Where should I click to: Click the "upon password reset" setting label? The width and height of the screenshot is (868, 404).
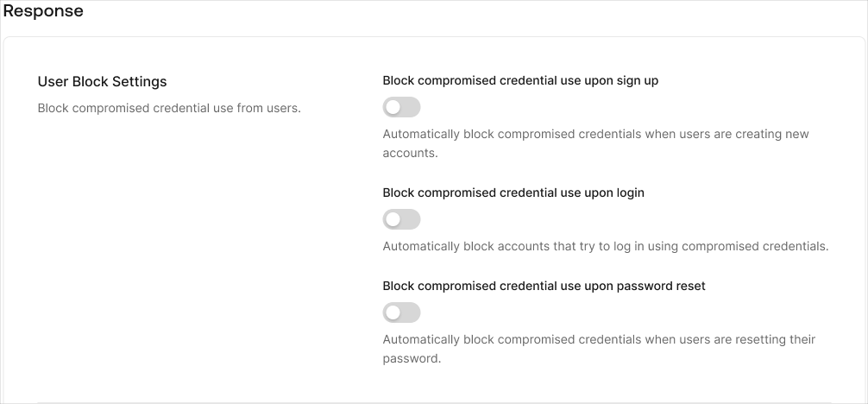544,286
